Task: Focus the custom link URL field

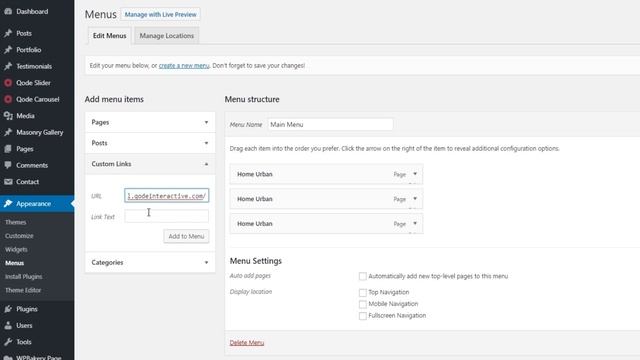Action: click(167, 196)
